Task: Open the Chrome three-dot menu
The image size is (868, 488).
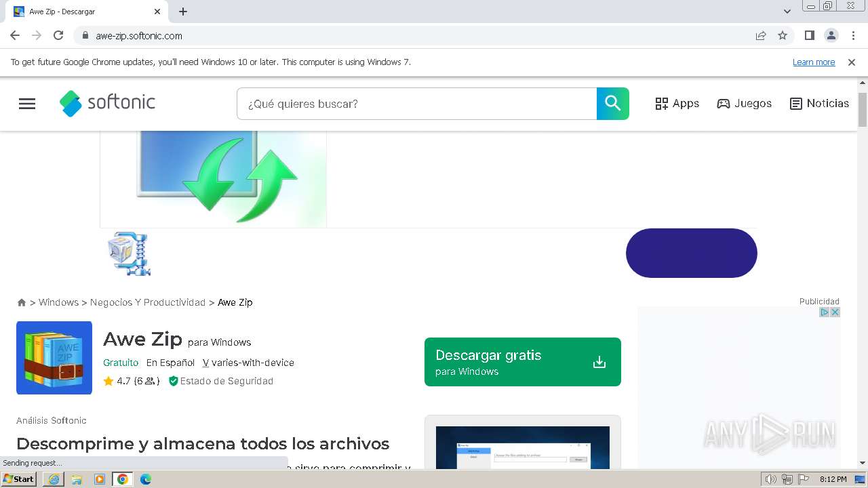Action: (x=853, y=35)
